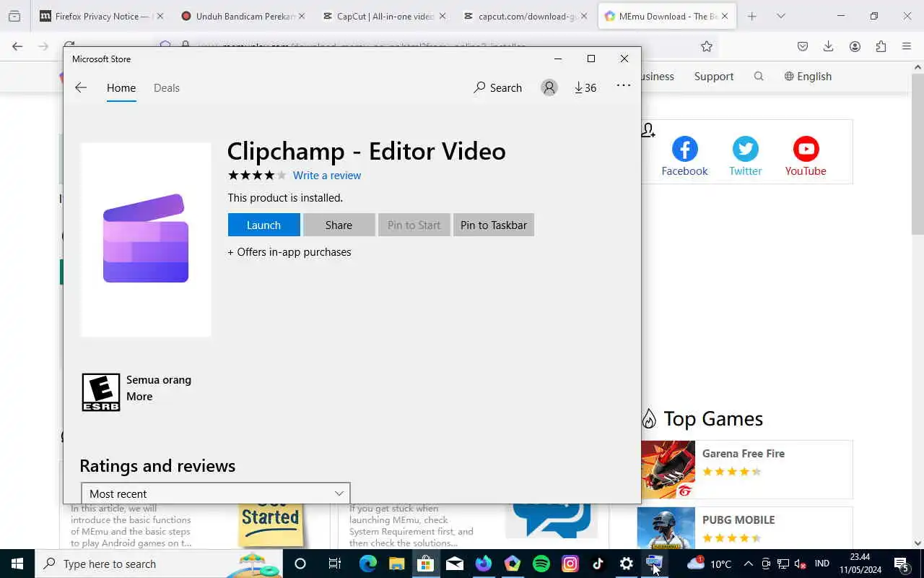Click the clock showing 23.44
The height and width of the screenshot is (578, 924).
pyautogui.click(x=860, y=564)
